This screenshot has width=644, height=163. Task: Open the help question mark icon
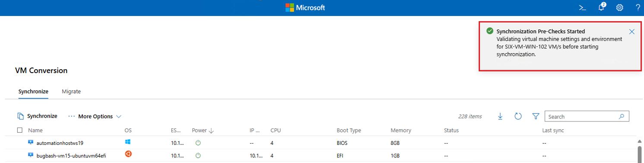(638, 8)
